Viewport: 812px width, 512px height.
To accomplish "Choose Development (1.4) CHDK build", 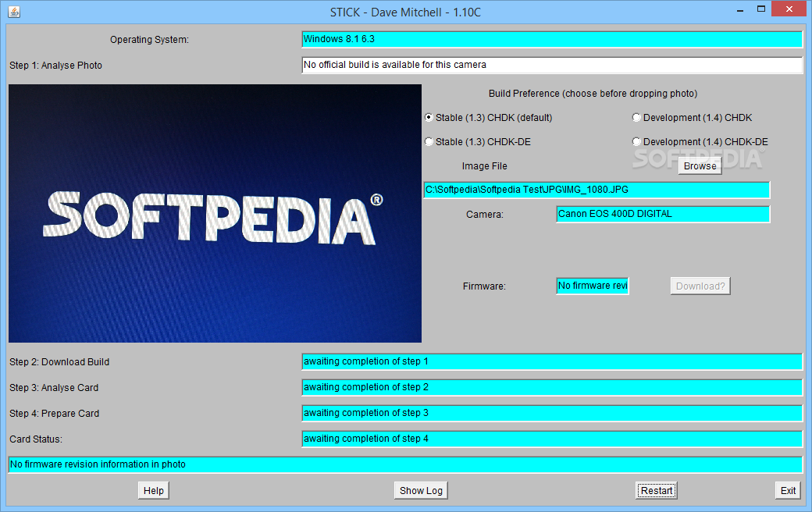I will point(693,118).
